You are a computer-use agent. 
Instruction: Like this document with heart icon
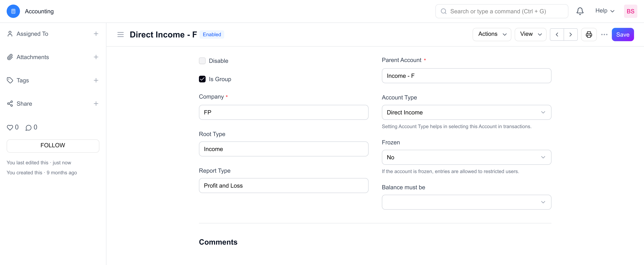[10, 128]
